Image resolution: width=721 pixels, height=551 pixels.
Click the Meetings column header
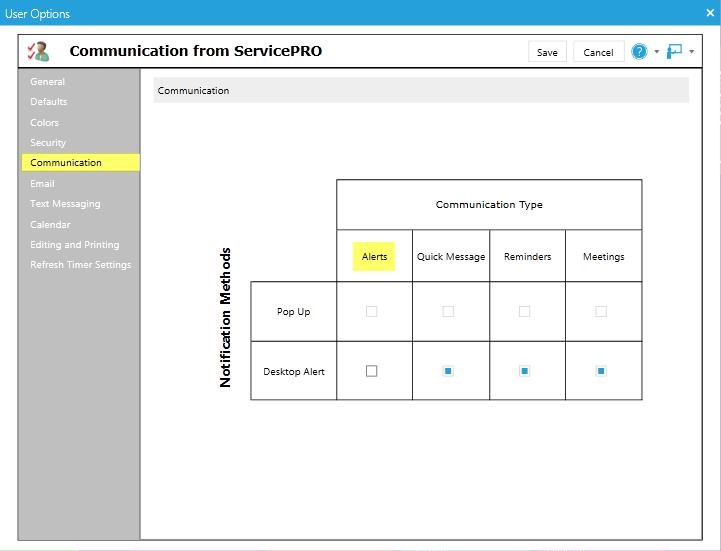(603, 256)
